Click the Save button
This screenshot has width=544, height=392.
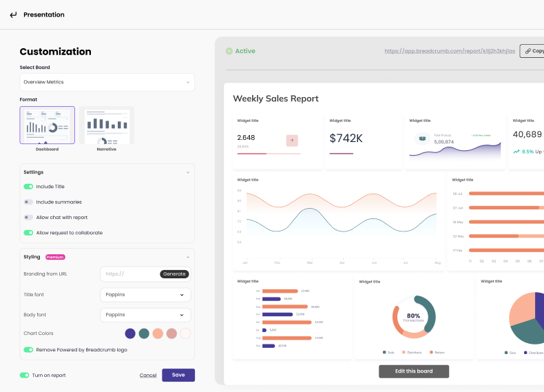pyautogui.click(x=178, y=375)
